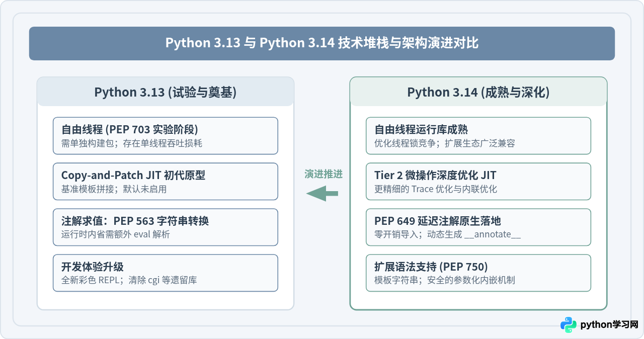This screenshot has height=339, width=644.
Task: Click '全新彩色 REPL；清除 cgi 等遗留库' text
Action: pos(129,280)
